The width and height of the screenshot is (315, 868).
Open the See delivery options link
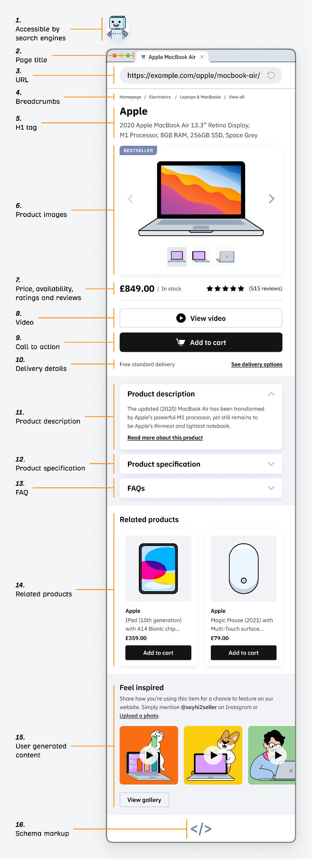pos(257,364)
